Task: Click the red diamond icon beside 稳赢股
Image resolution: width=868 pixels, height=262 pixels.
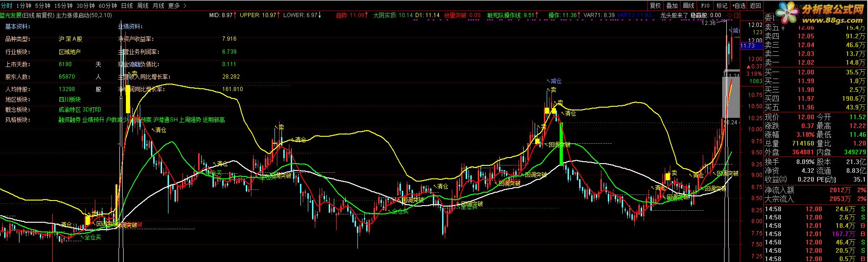Action: coord(730,15)
